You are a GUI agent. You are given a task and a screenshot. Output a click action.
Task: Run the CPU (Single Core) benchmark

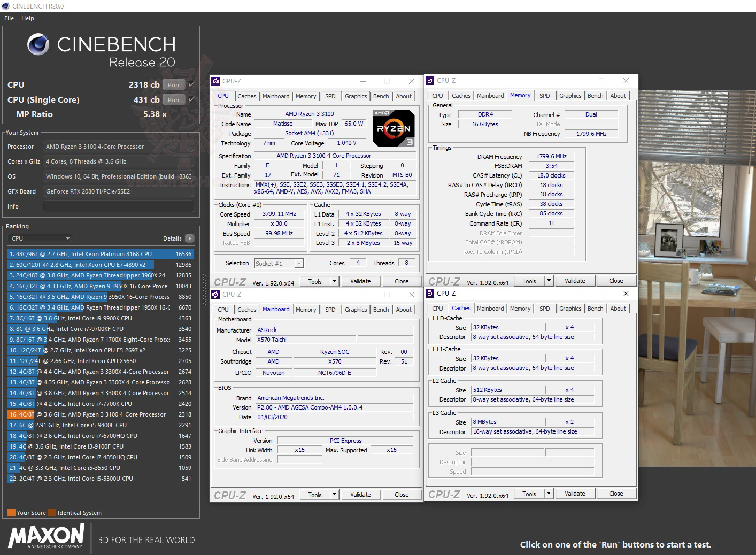[x=174, y=99]
